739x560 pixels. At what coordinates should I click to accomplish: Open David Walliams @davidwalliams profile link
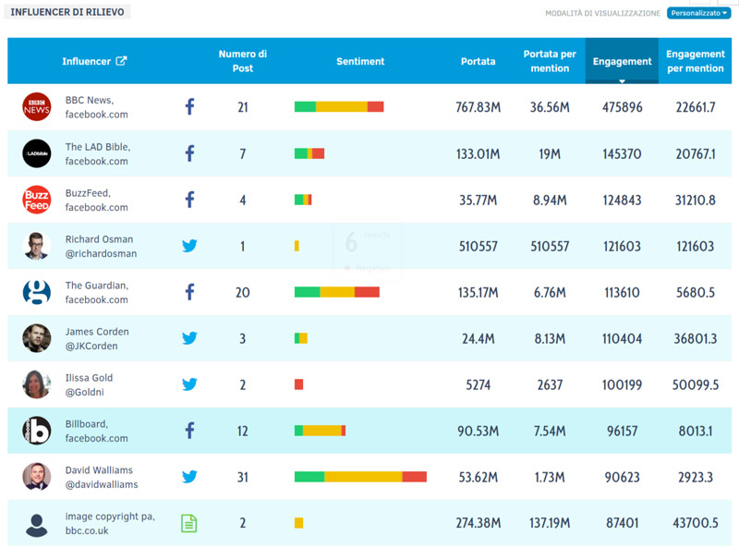(x=102, y=477)
